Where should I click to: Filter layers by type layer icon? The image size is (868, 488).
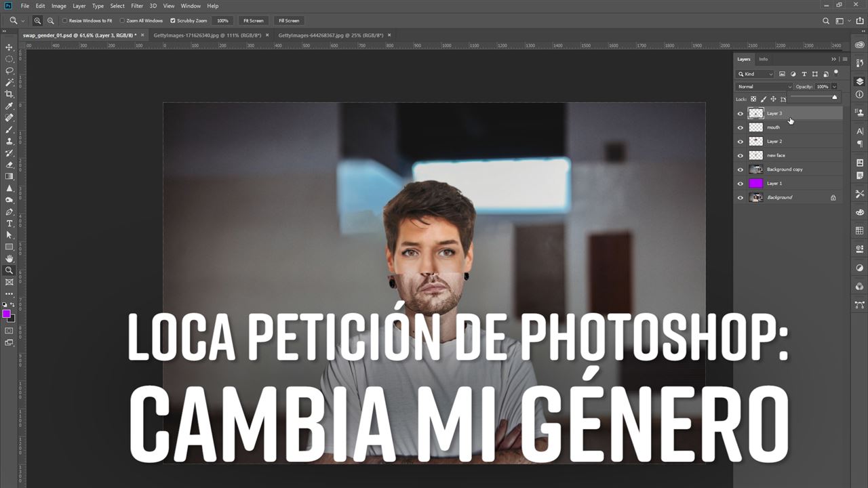(x=804, y=74)
